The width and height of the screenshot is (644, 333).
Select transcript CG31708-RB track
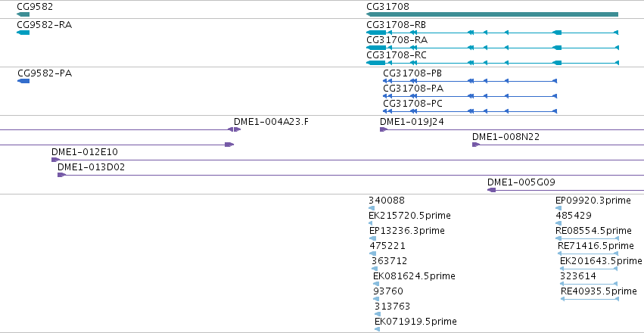click(x=492, y=33)
